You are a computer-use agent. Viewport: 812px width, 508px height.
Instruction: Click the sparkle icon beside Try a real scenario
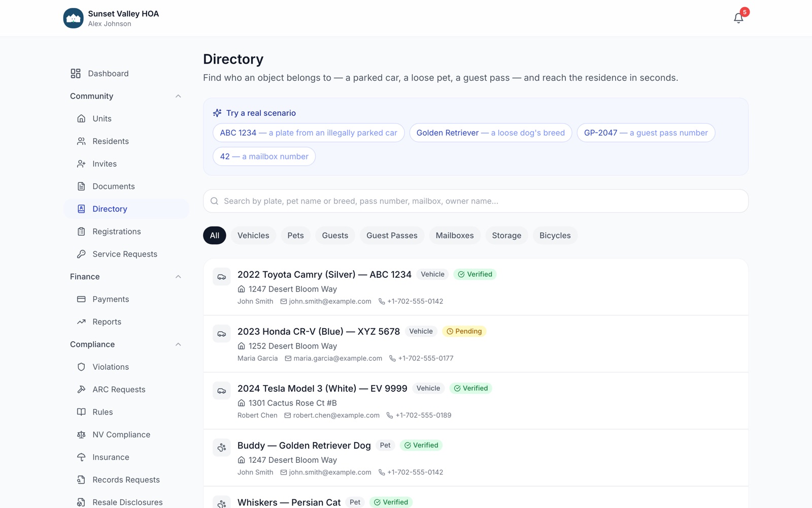(x=217, y=113)
